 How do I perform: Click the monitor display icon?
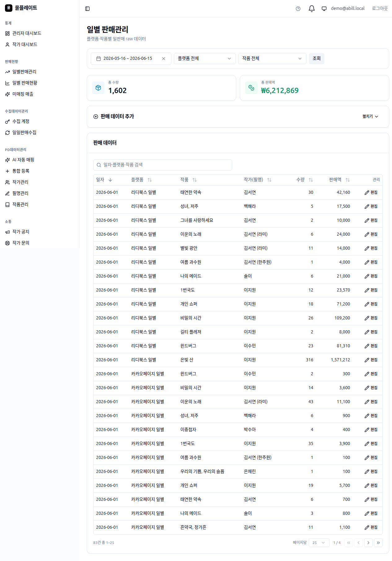[x=324, y=9]
